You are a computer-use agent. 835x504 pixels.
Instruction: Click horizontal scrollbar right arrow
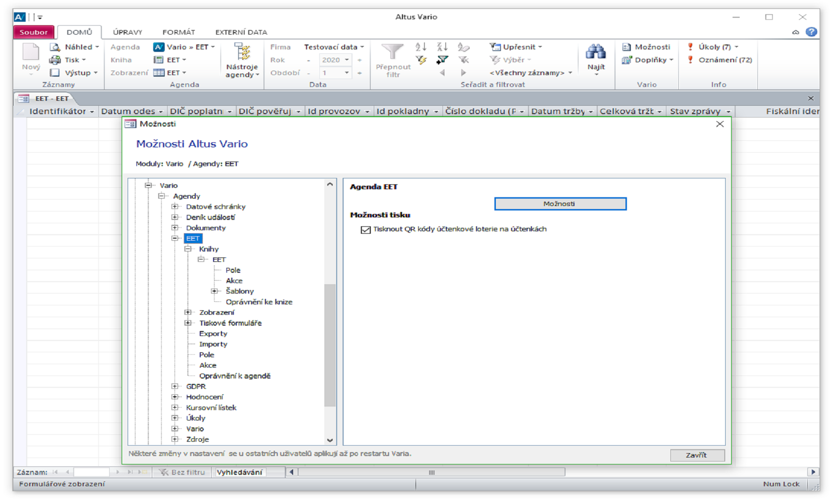point(813,472)
